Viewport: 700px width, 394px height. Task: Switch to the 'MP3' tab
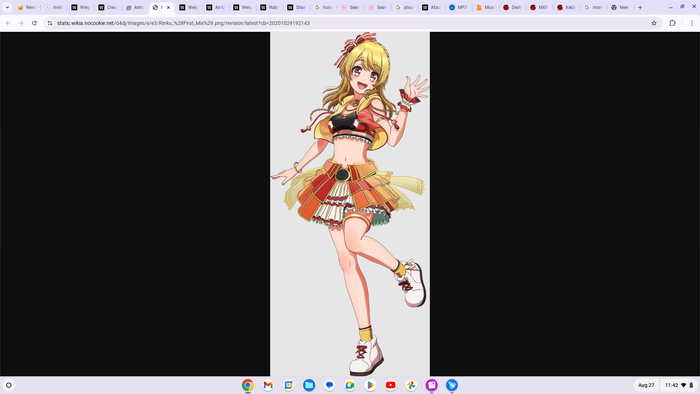coord(458,7)
